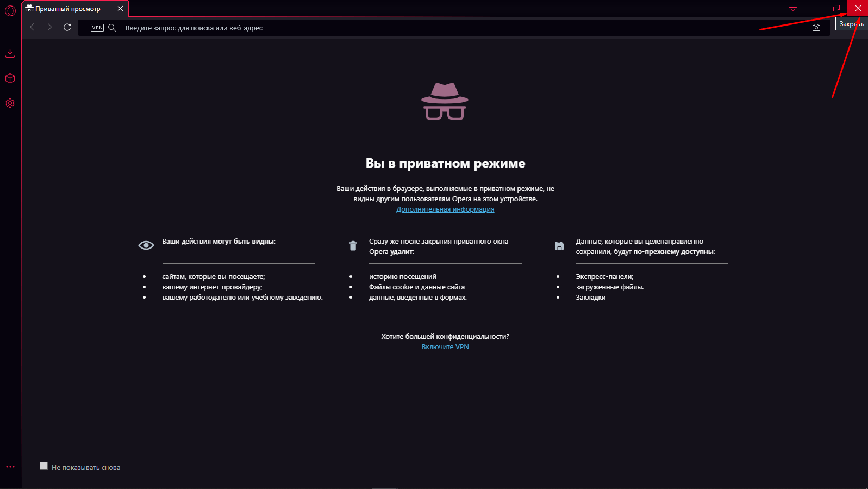
Task: Close the Приватный просмотр tab
Action: click(x=120, y=9)
